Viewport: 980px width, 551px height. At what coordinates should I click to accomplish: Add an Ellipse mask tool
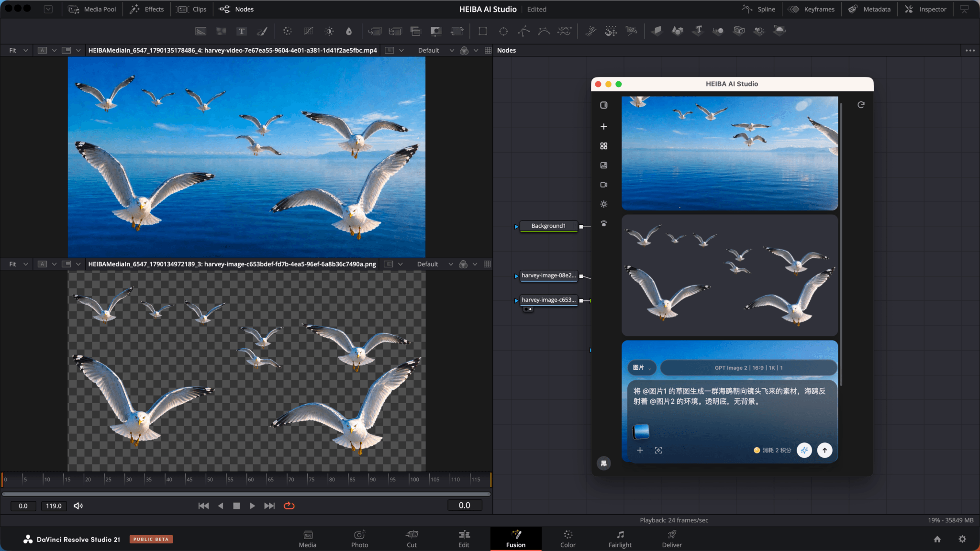pos(503,31)
